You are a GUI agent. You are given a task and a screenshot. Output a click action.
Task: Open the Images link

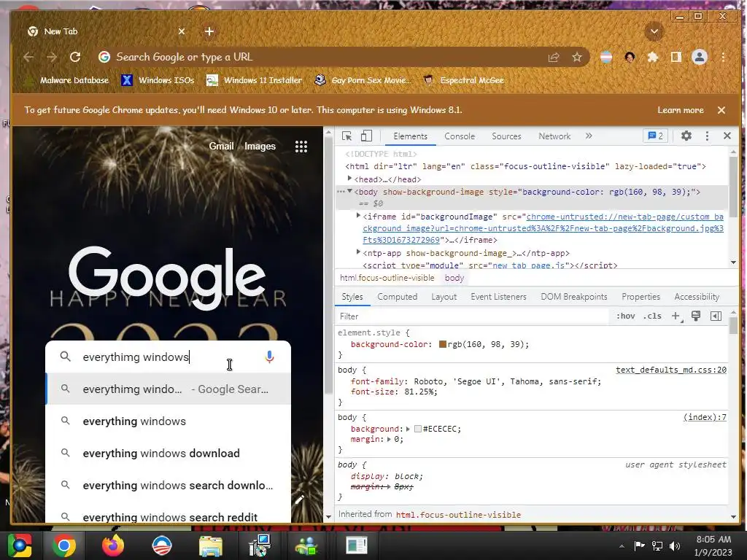pyautogui.click(x=260, y=146)
